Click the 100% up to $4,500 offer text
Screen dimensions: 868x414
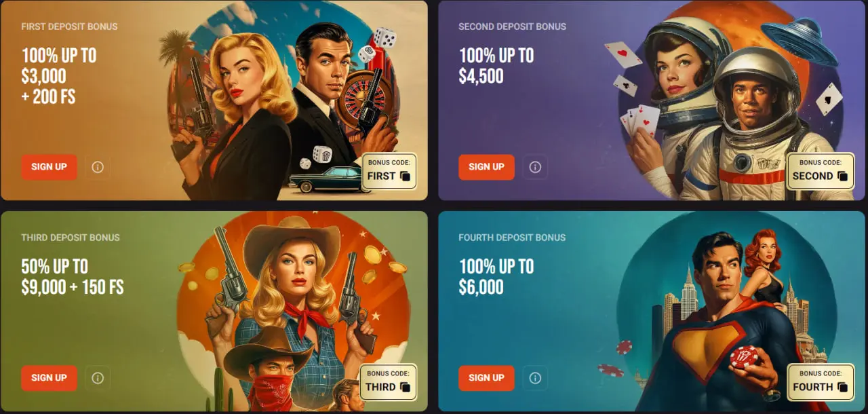coord(496,65)
